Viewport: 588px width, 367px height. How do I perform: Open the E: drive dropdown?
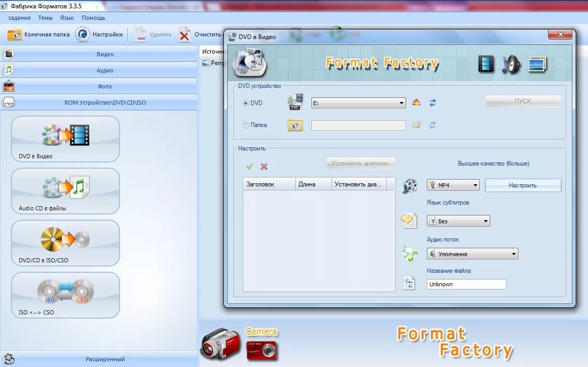[359, 103]
